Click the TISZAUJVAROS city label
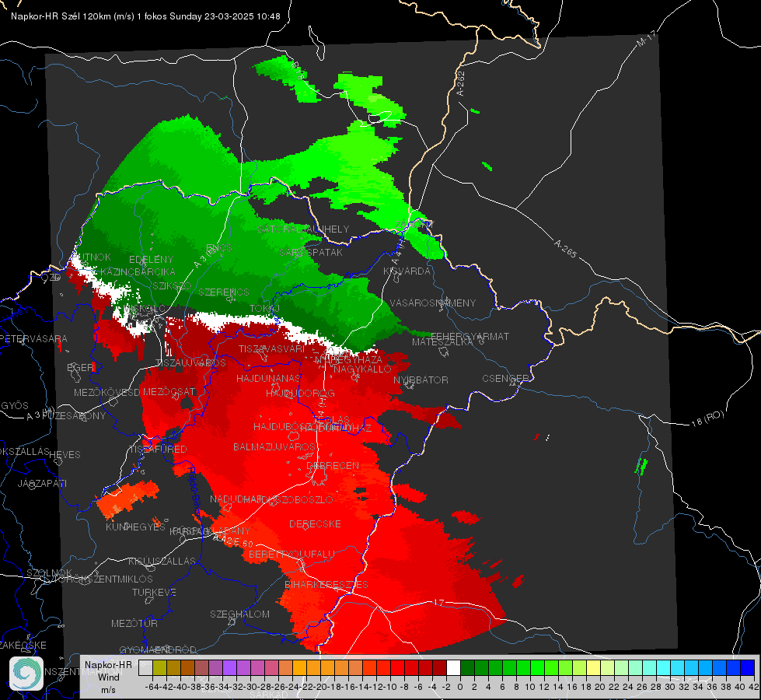 coord(190,363)
